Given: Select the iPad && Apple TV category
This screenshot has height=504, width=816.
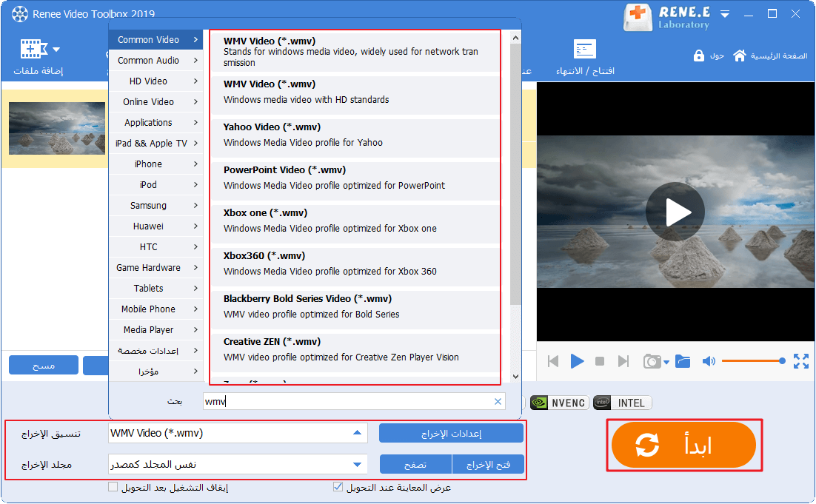Looking at the screenshot, I should pyautogui.click(x=155, y=144).
